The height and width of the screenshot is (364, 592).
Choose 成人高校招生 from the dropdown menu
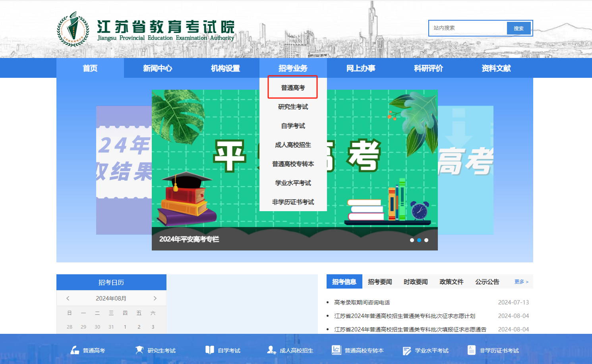[x=293, y=145]
